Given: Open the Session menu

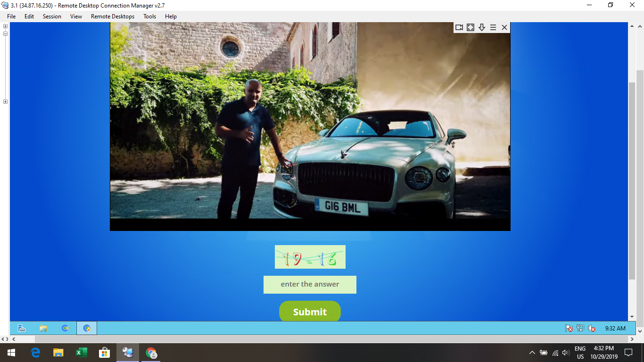Looking at the screenshot, I should tap(52, 16).
